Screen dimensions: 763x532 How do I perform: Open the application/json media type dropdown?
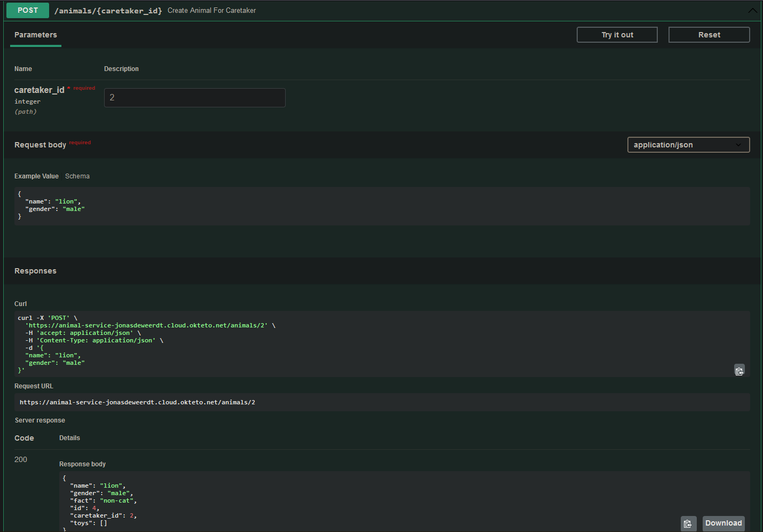click(688, 145)
